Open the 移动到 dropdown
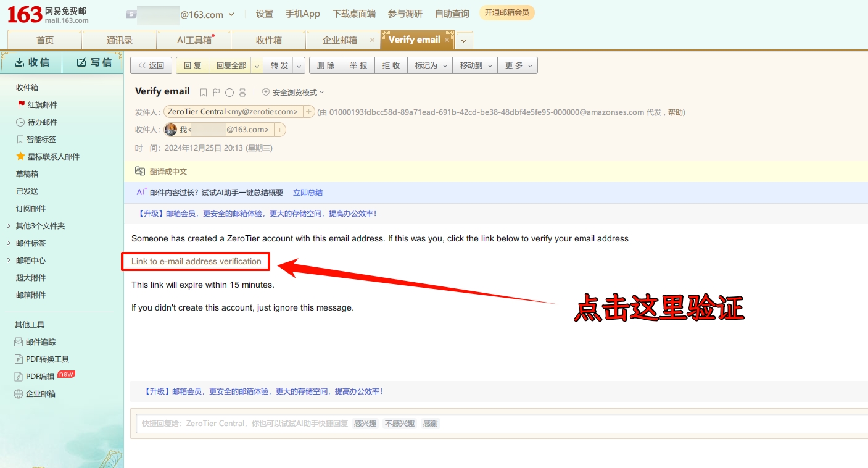 [x=475, y=65]
